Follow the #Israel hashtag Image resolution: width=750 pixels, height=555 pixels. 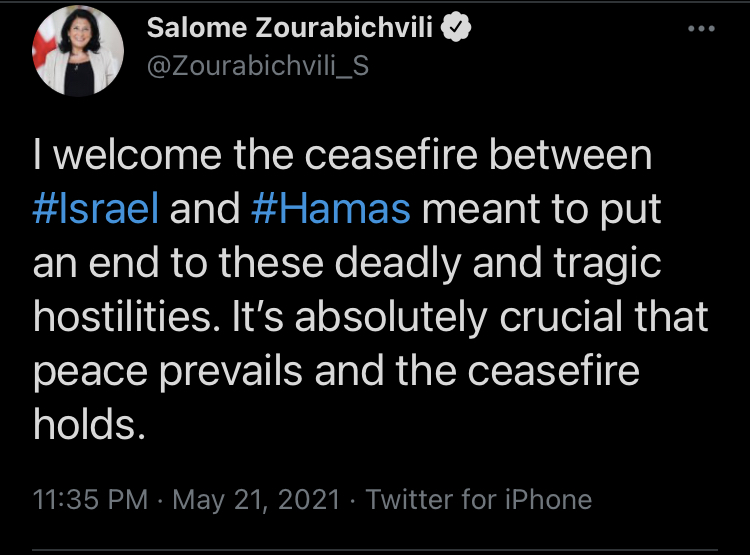pos(97,210)
